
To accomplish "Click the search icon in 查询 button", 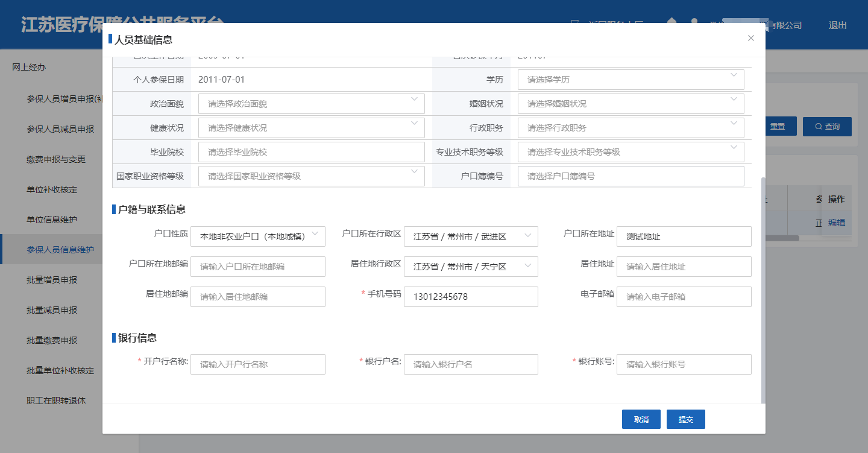I will 818,127.
